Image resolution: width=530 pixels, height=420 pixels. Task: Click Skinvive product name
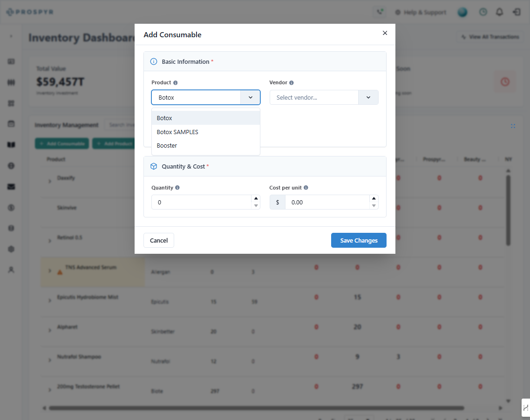click(67, 208)
